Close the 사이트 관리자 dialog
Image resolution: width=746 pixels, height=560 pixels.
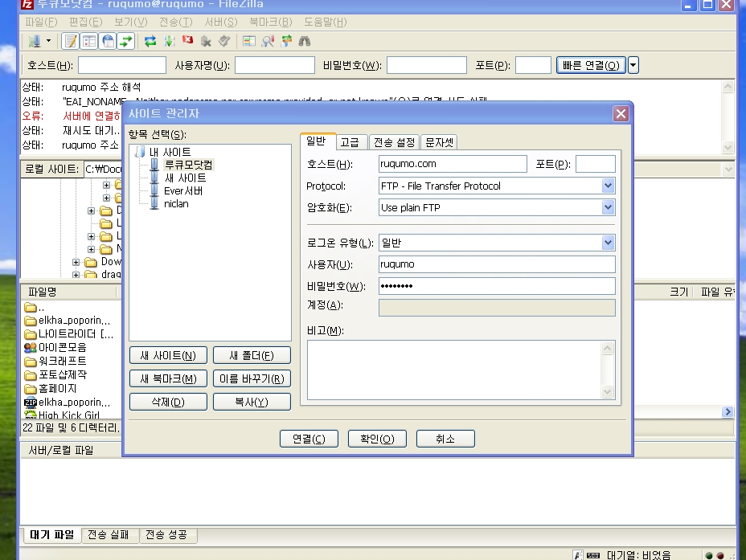[621, 113]
